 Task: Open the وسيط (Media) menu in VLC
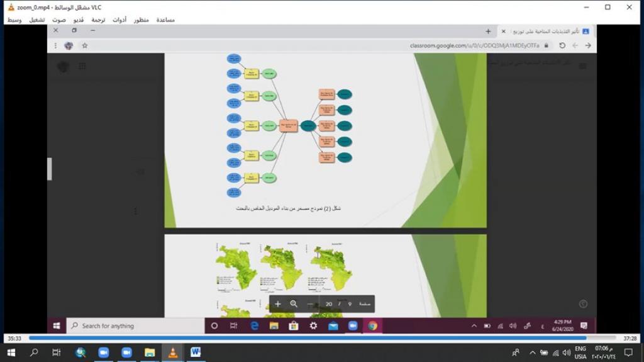(x=14, y=20)
